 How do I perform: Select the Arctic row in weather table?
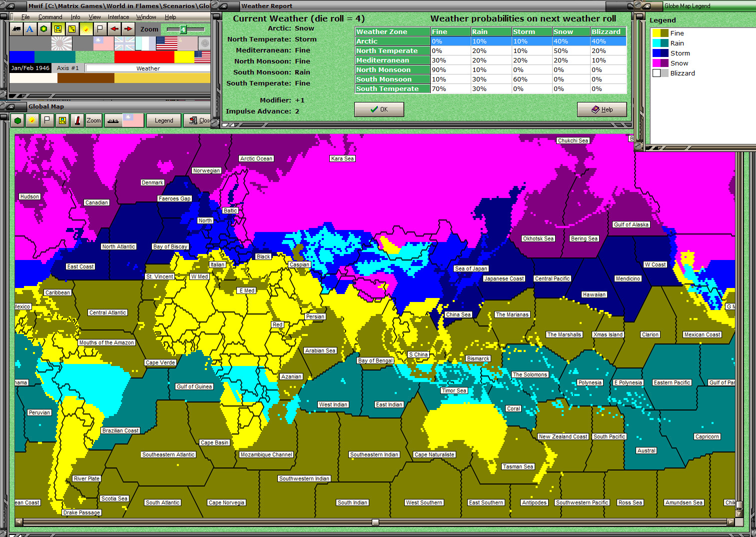click(491, 41)
